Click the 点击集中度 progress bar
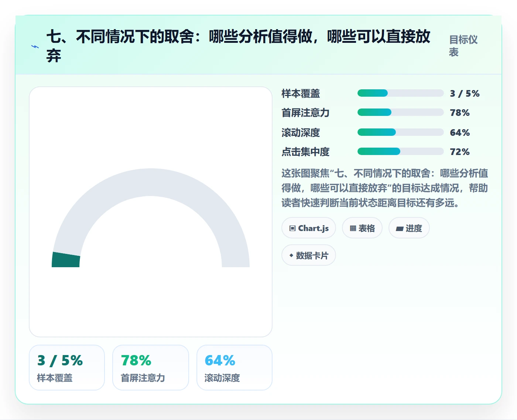517x420 pixels. (400, 151)
